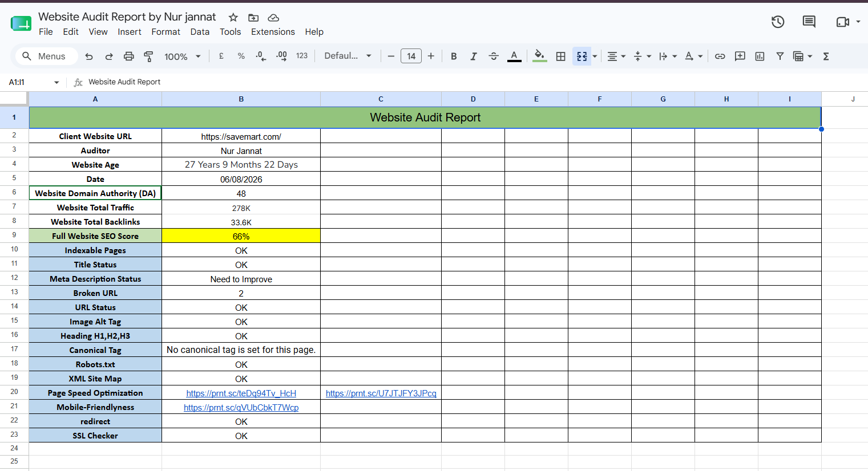Open the File menu
The height and width of the screenshot is (471, 868).
(46, 32)
